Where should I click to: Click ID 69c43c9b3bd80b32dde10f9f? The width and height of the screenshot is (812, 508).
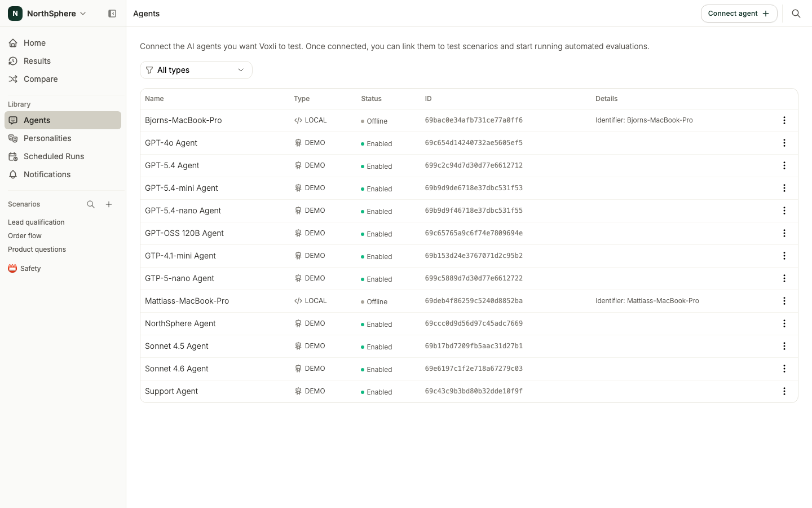point(474,391)
